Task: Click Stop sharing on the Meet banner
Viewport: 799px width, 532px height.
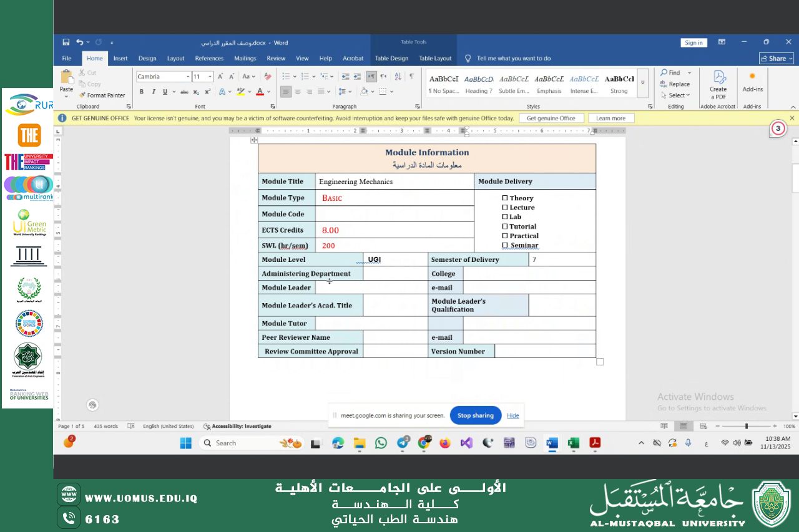Action: 475,415
